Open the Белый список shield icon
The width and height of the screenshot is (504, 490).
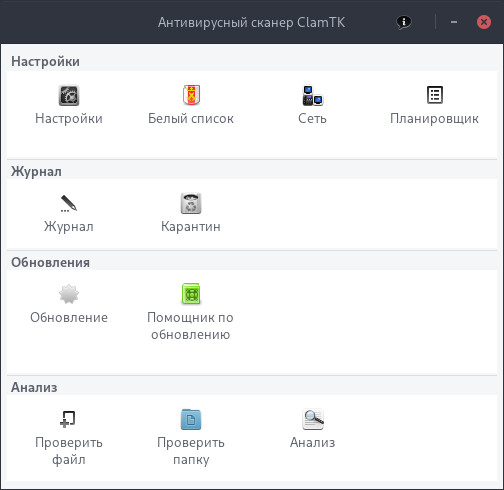point(191,95)
